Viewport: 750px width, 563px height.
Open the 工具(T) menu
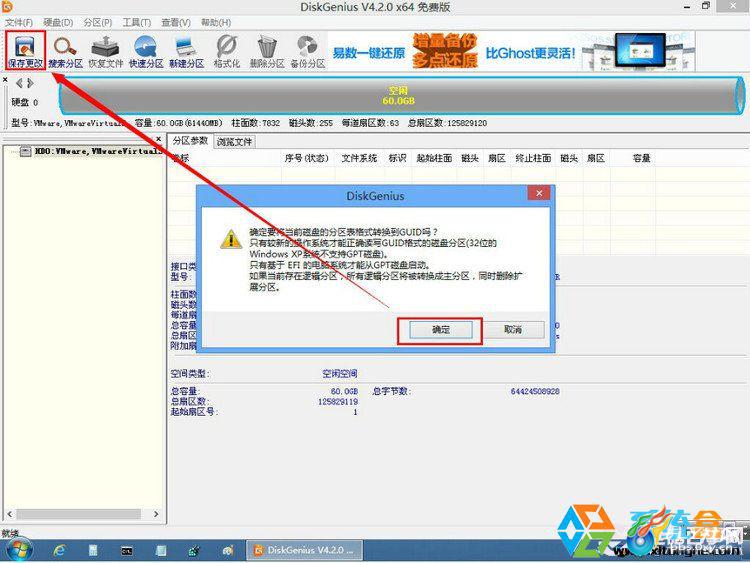[137, 22]
